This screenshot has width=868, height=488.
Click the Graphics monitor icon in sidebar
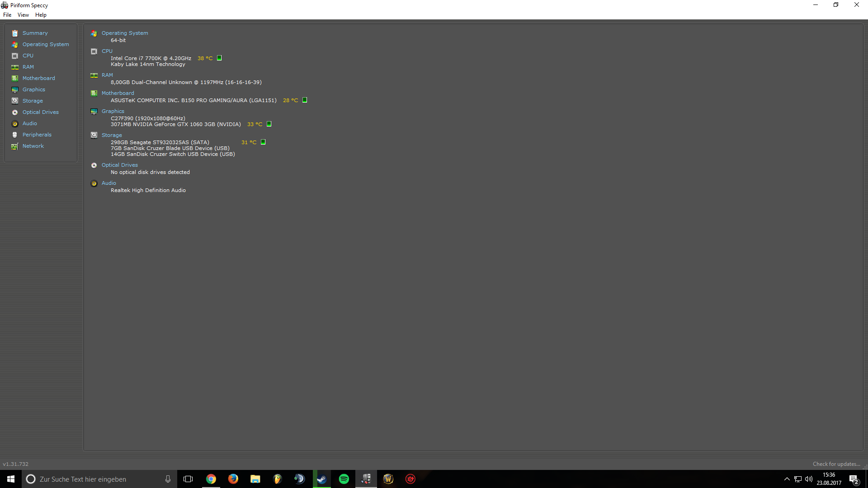(15, 90)
